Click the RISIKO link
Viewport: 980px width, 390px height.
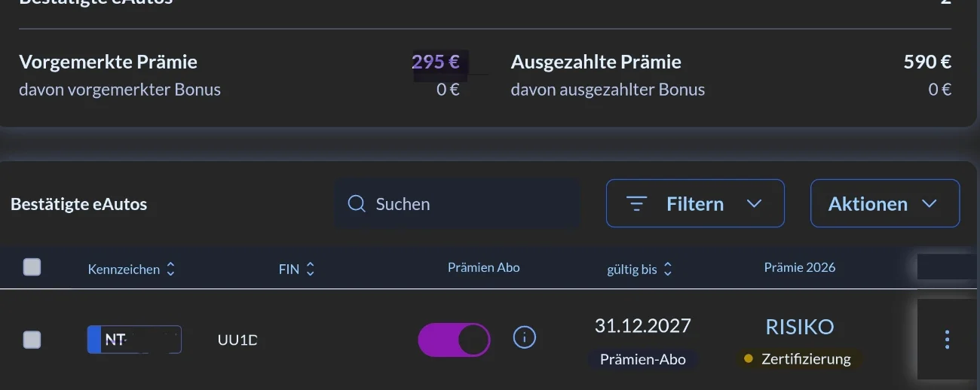(x=799, y=327)
